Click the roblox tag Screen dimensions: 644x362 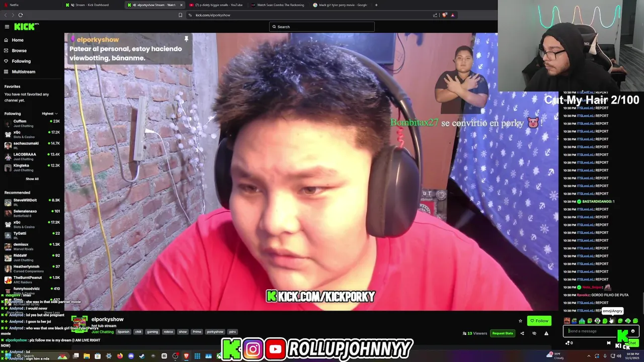[169, 332]
